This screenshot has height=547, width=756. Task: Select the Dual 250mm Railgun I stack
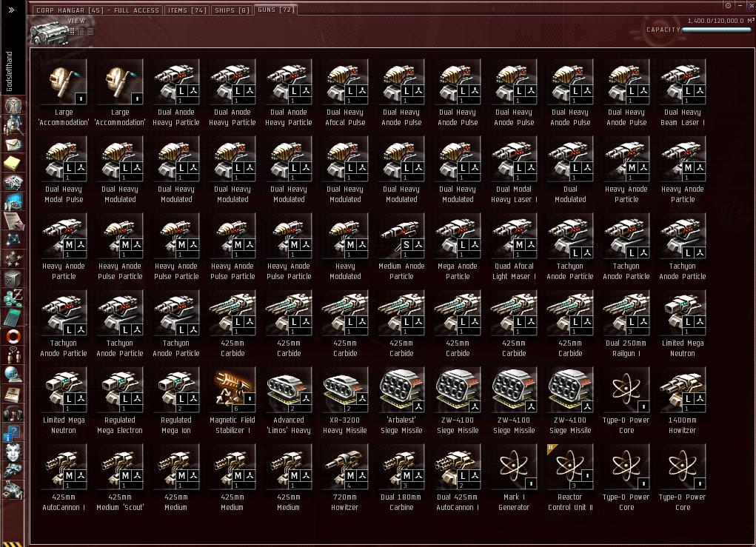click(626, 324)
